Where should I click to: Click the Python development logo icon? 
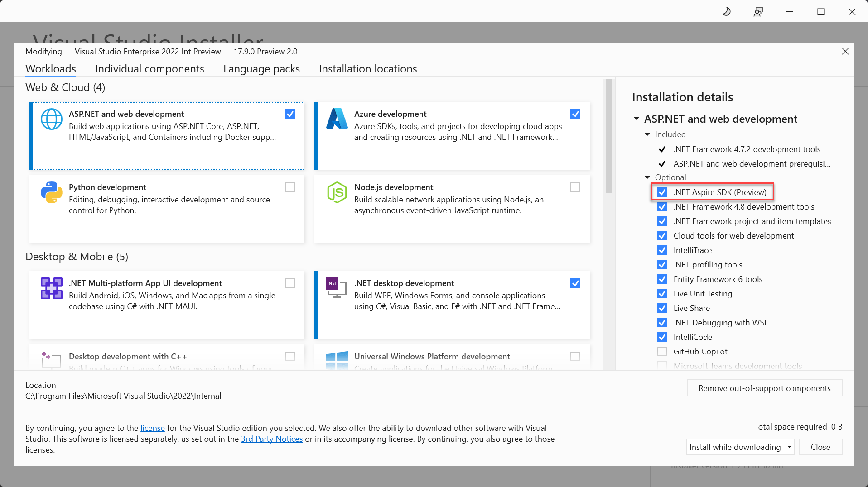point(52,192)
